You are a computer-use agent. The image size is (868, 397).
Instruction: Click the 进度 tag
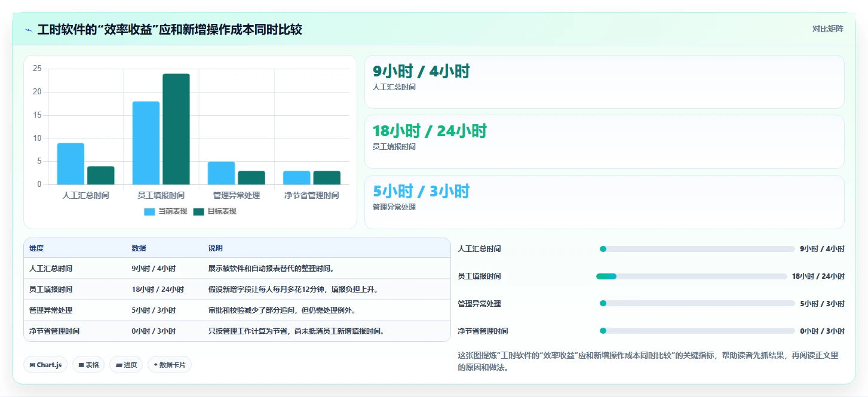[126, 365]
